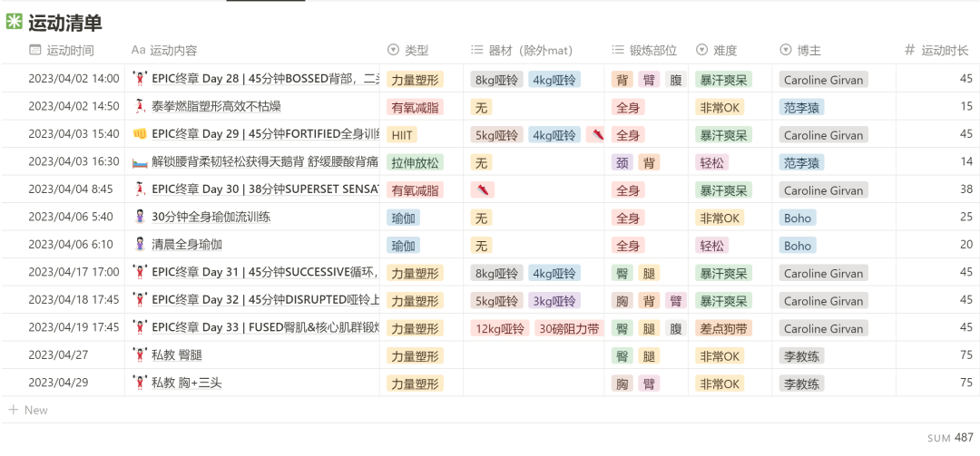Image resolution: width=980 pixels, height=456 pixels.
Task: Click the select icon of 博主 column
Action: [x=786, y=50]
